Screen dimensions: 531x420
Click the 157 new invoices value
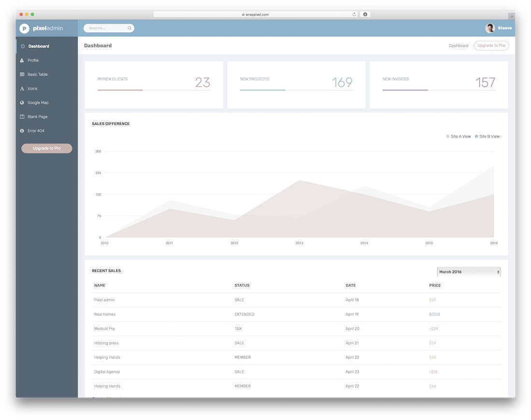tap(485, 82)
